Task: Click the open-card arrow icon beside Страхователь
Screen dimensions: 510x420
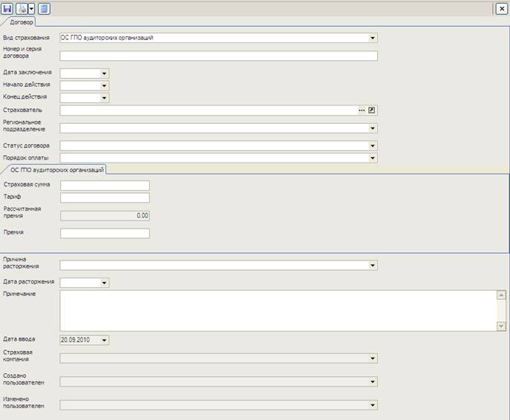Action: pos(373,110)
